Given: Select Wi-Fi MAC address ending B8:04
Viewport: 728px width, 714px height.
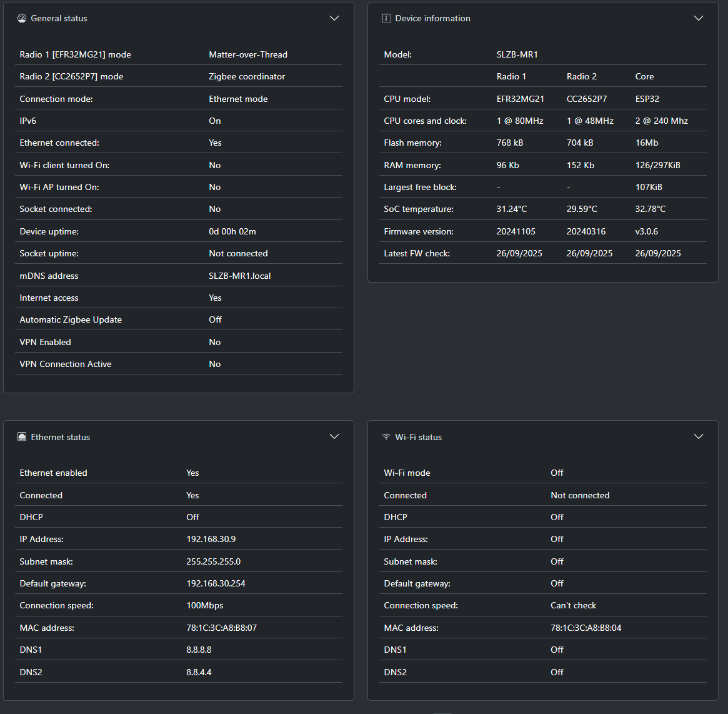Looking at the screenshot, I should (x=586, y=628).
